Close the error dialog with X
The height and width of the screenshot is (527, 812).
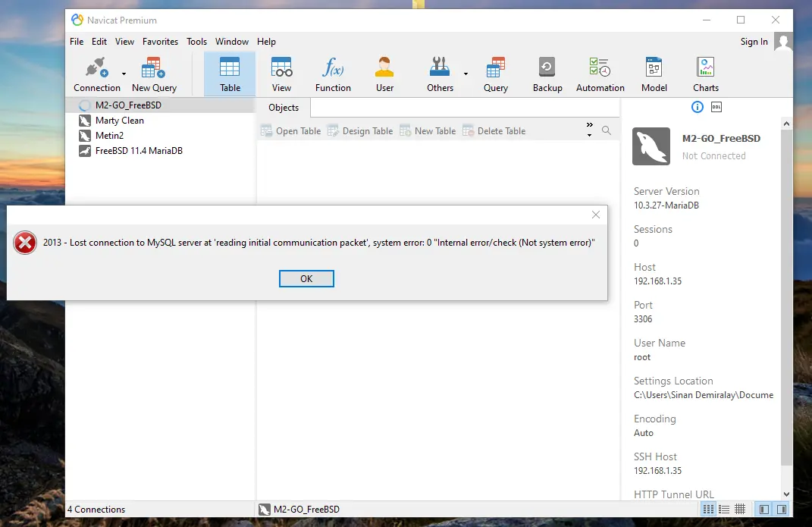coord(595,215)
